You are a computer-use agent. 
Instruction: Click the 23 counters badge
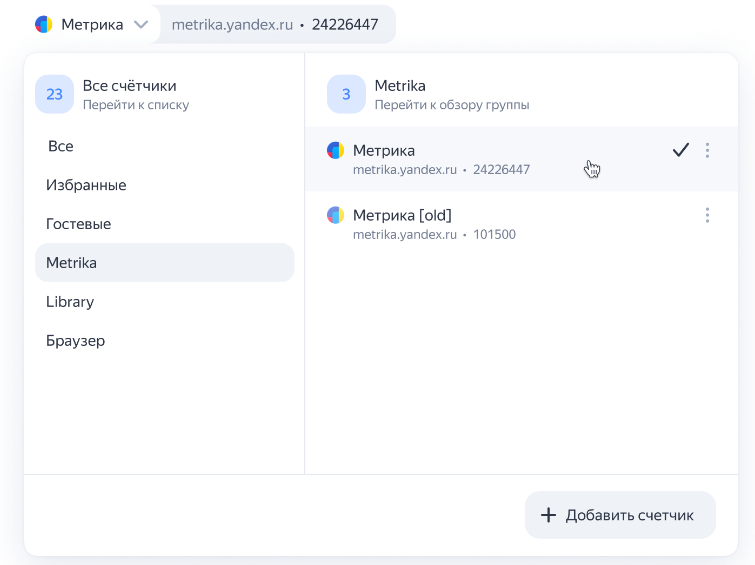pos(54,95)
